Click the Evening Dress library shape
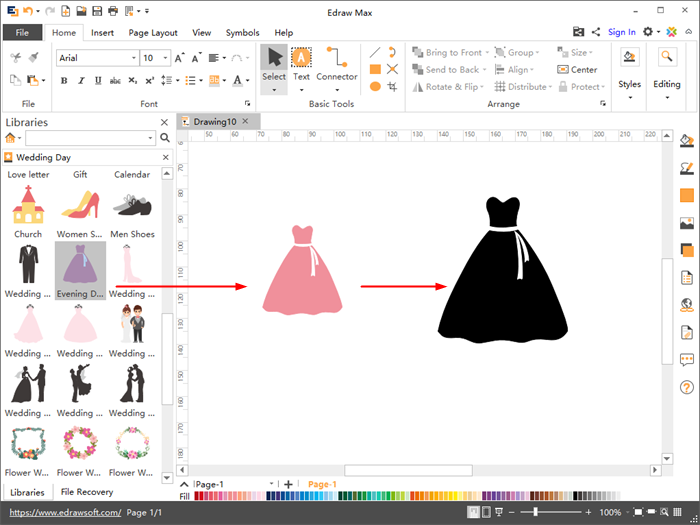 80,266
